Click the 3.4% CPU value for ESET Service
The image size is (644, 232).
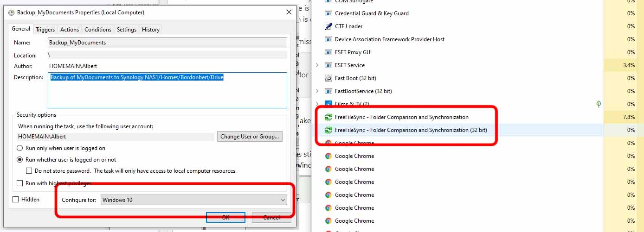[x=629, y=65]
